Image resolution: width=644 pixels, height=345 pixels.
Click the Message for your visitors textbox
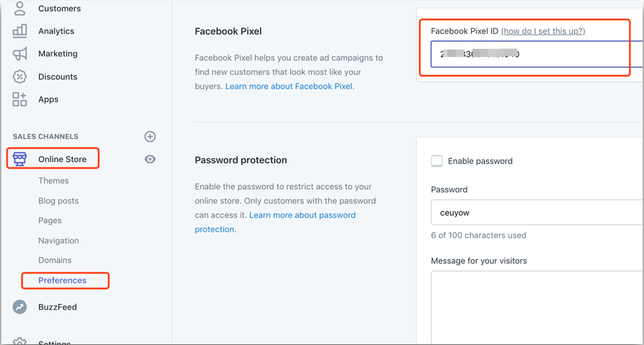coord(537,307)
